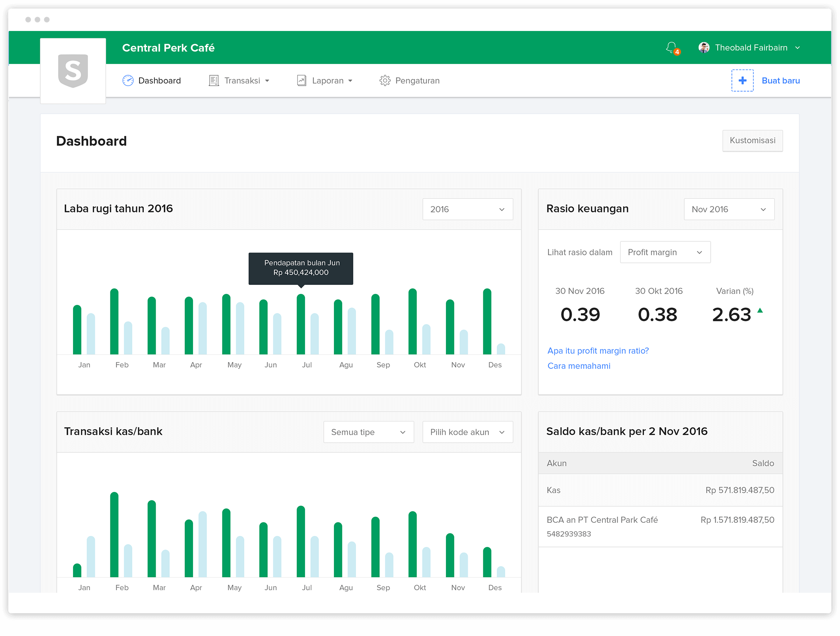
Task: Click the BCA an PT Central Park Café row
Action: [x=661, y=527]
